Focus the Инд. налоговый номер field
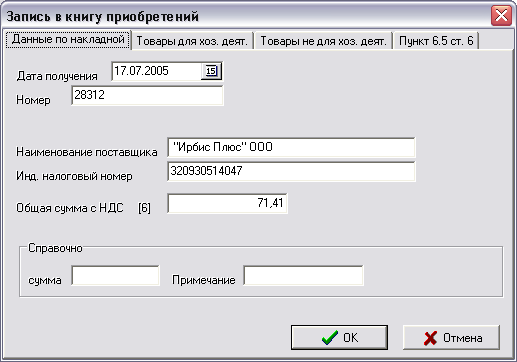 point(291,171)
